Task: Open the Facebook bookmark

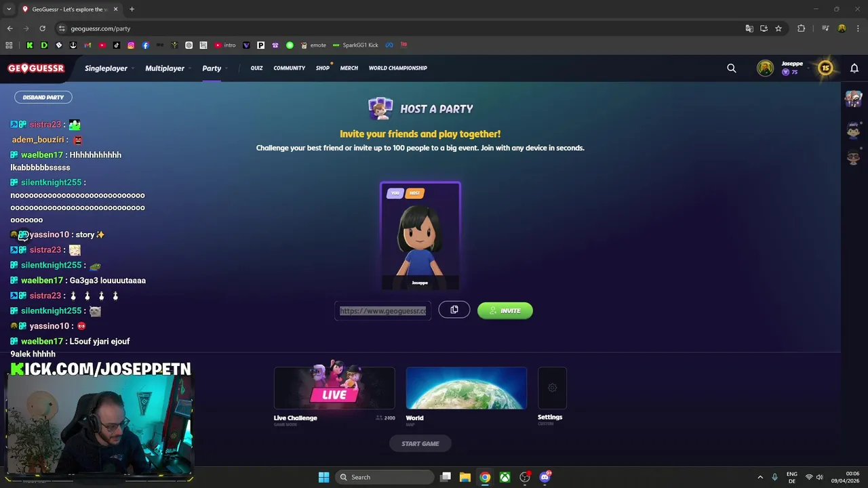Action: 145,45
